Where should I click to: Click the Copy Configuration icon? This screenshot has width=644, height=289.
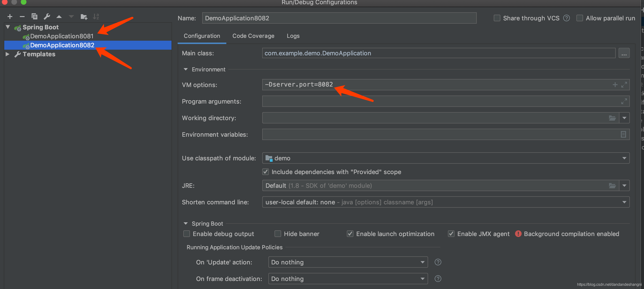[34, 17]
